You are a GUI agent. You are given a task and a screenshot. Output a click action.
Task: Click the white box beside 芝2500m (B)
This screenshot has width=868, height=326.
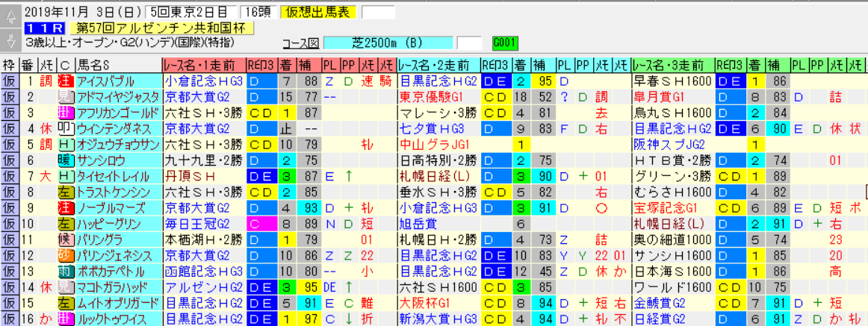(x=469, y=43)
